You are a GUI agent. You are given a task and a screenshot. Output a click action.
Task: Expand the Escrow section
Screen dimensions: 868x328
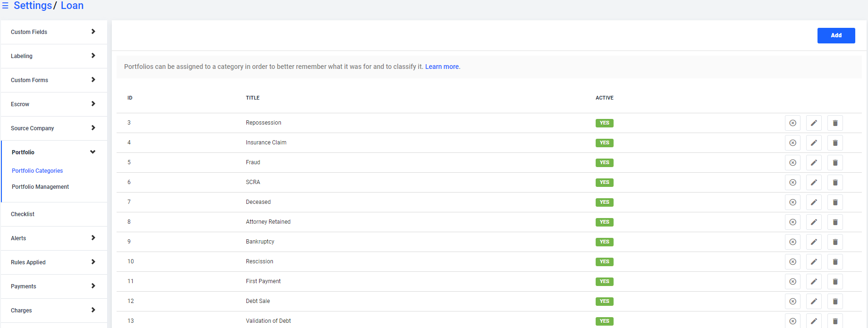coord(54,104)
